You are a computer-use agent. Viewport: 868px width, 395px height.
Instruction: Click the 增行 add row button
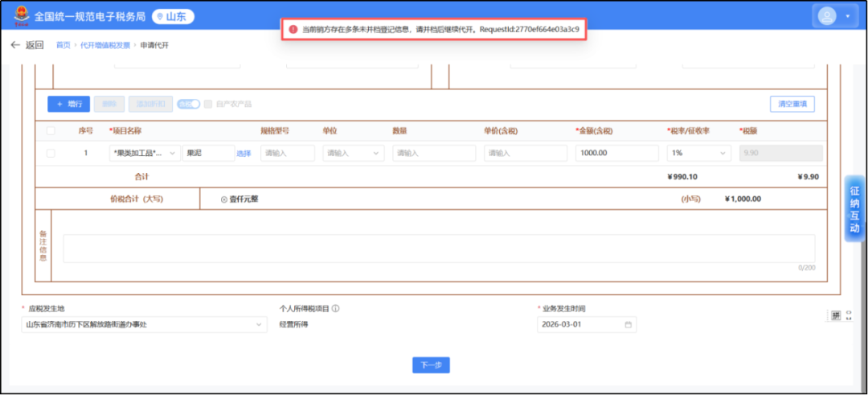pos(68,104)
